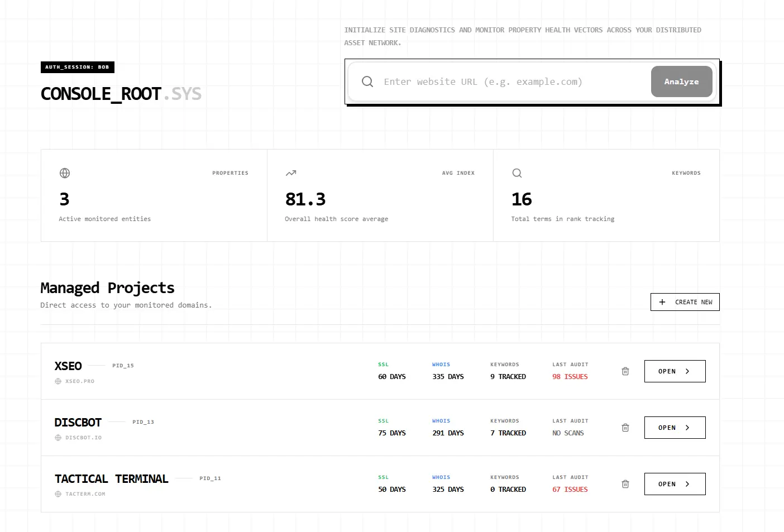Click the XSEO.PRO domain text
The width and height of the screenshot is (784, 532).
click(80, 381)
